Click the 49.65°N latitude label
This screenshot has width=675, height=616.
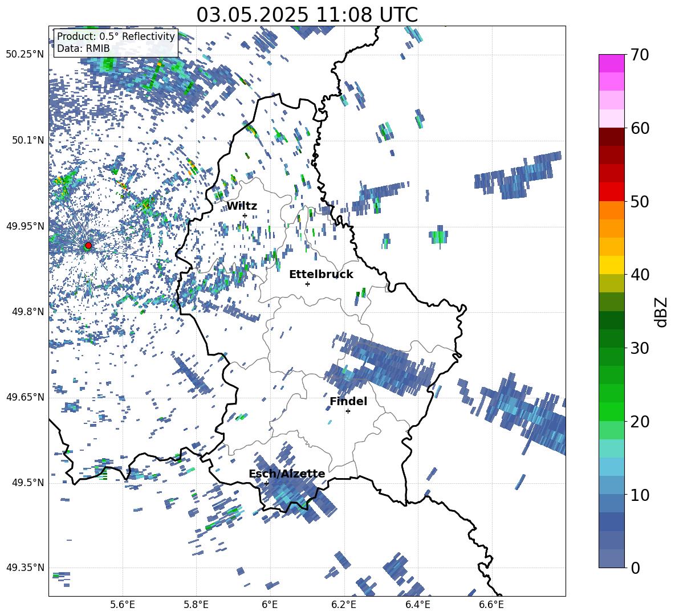[25, 397]
